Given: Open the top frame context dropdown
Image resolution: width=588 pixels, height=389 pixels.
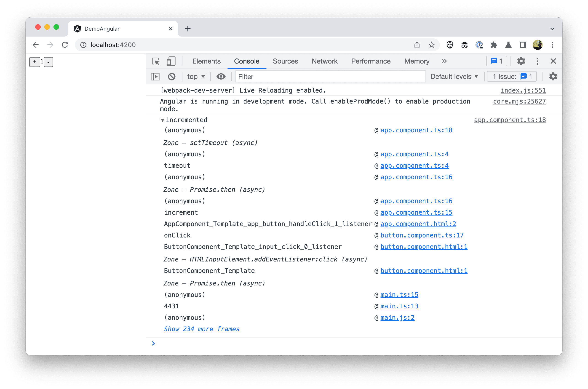Looking at the screenshot, I should [195, 77].
